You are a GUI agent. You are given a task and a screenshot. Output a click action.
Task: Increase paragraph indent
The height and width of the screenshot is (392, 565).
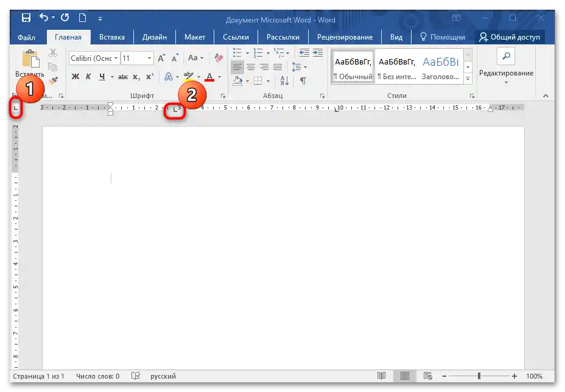(318, 53)
